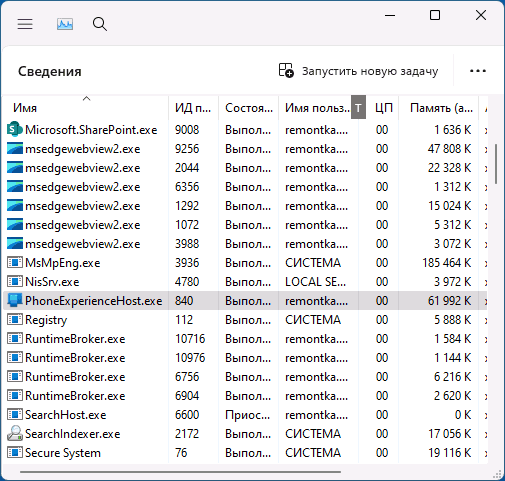This screenshot has width=505, height=481.
Task: Click the MsMpEng.exe process icon
Action: pos(15,263)
